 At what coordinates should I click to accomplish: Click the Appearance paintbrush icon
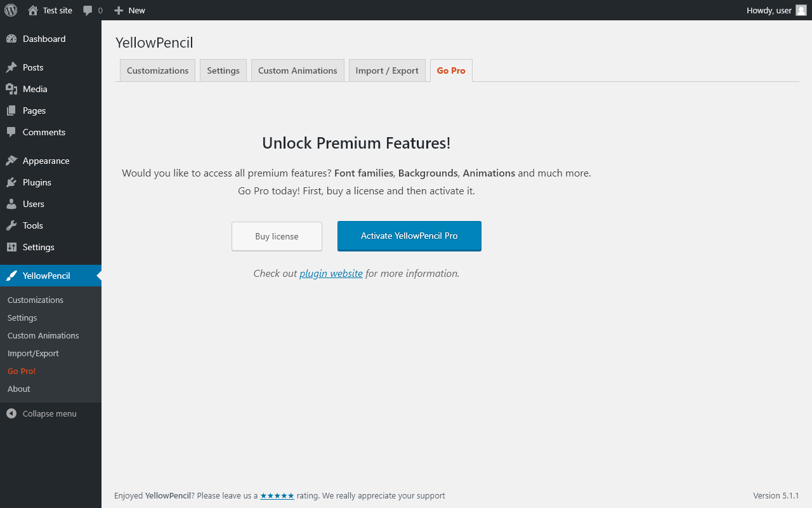pyautogui.click(x=11, y=161)
